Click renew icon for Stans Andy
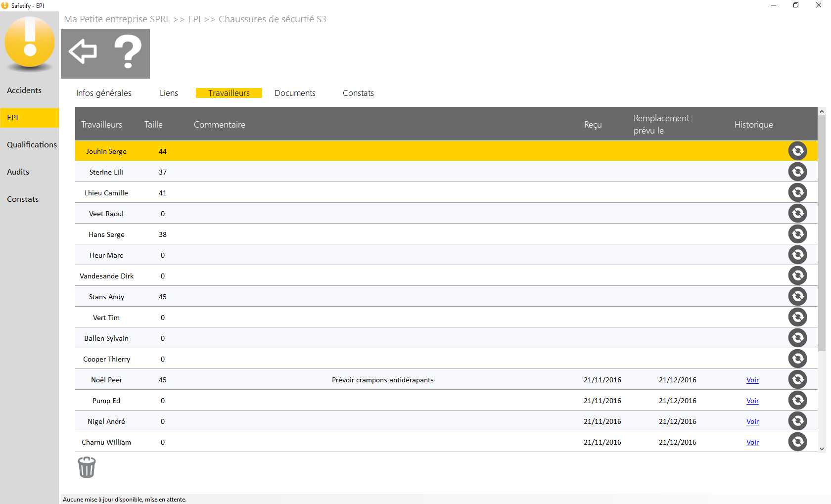This screenshot has width=831, height=504. (797, 296)
